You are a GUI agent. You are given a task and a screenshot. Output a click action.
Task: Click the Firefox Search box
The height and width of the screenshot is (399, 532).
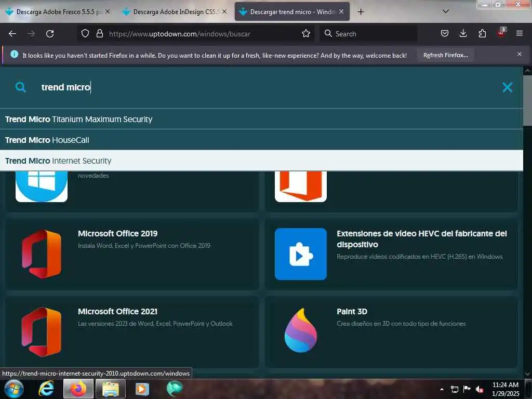[x=368, y=34]
